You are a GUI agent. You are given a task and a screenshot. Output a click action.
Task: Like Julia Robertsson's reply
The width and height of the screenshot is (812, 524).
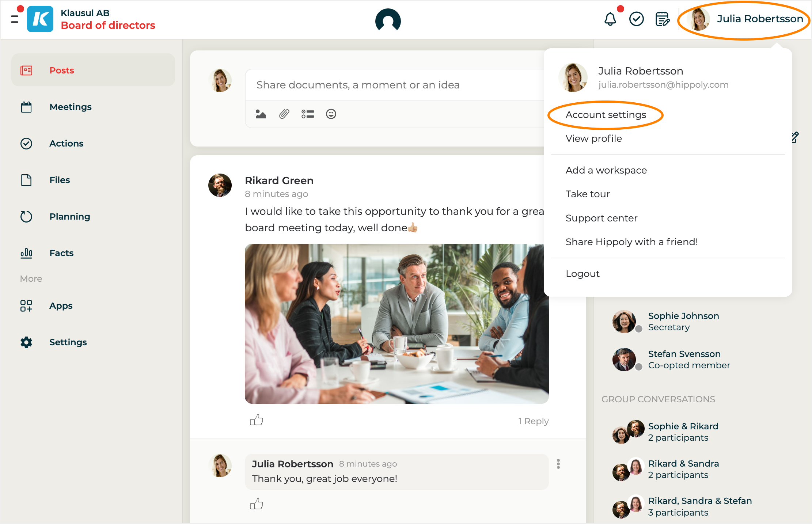pos(257,504)
